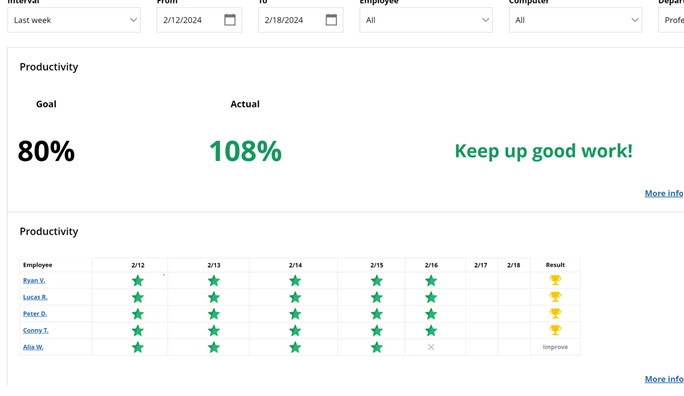Click Lucas R.'s star for 2/16

[x=431, y=297]
